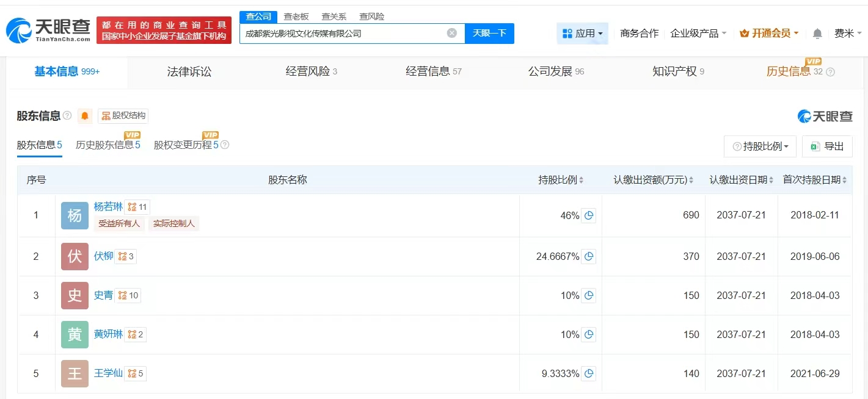Expand the 开通会员 membership dropdown
The image size is (868, 399).
[769, 34]
